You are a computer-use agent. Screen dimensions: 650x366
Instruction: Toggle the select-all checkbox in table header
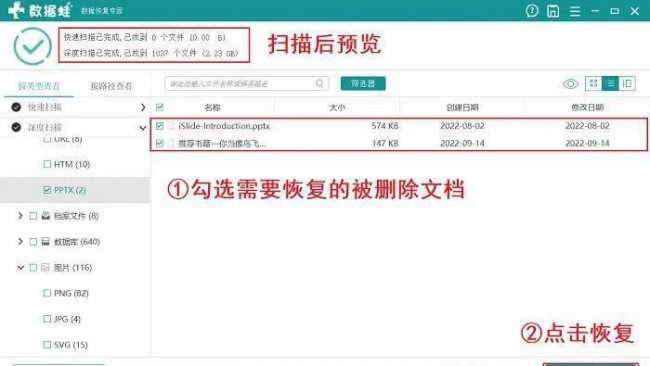[160, 107]
